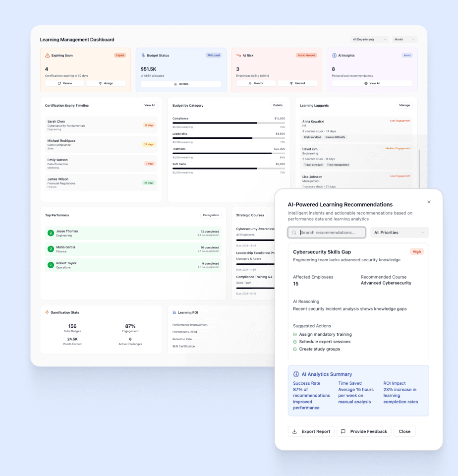Image resolution: width=458 pixels, height=476 pixels.
Task: Click the At Risk trend-down icon
Action: (238, 56)
